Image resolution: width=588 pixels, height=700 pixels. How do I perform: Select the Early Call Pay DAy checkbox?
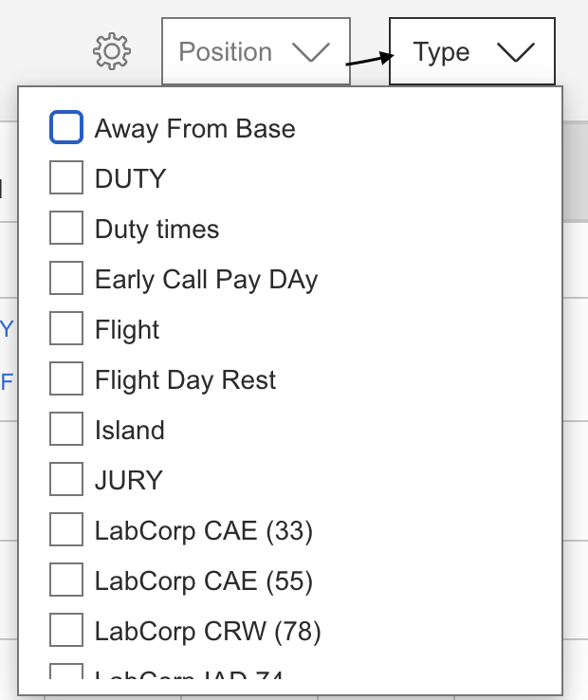point(66,279)
